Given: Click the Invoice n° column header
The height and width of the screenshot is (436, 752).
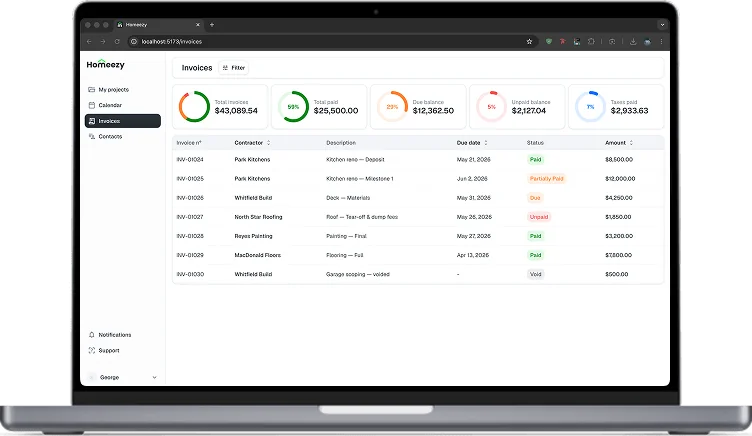Looking at the screenshot, I should click(x=189, y=143).
